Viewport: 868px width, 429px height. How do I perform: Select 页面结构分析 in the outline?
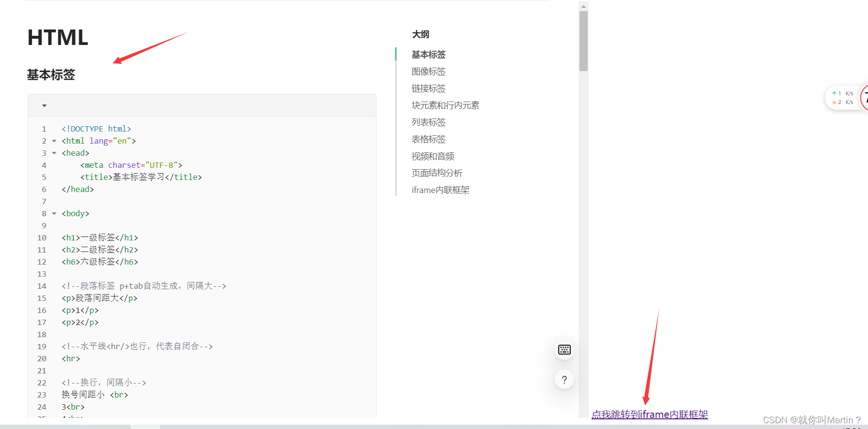(x=437, y=173)
